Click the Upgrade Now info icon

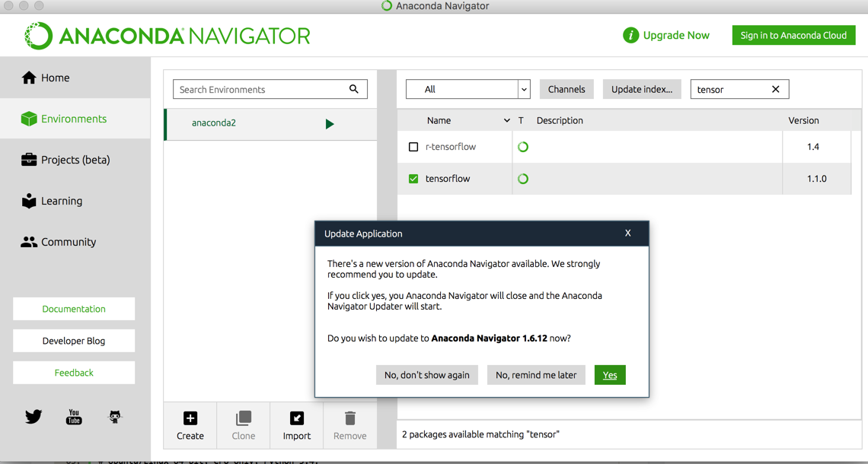(x=630, y=36)
